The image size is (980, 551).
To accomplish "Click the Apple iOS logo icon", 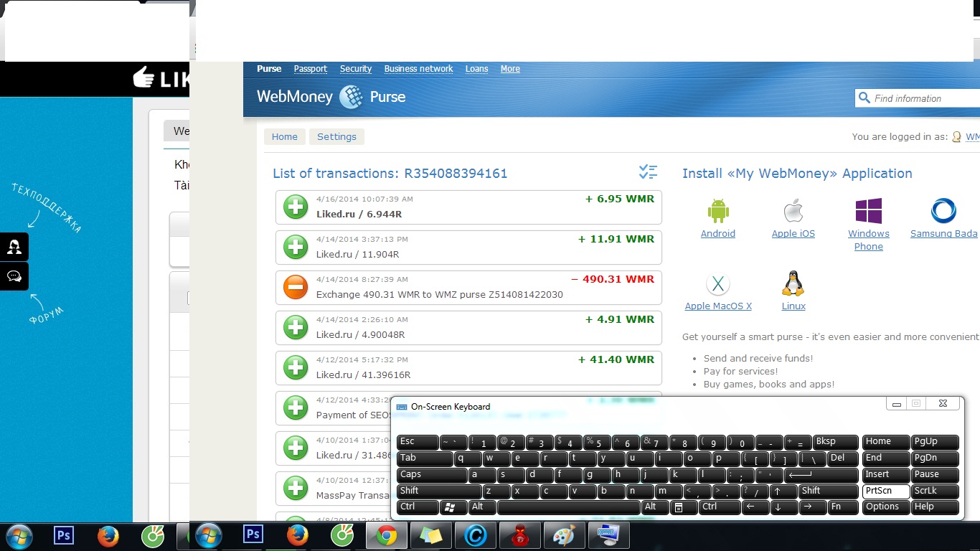I will click(x=793, y=211).
